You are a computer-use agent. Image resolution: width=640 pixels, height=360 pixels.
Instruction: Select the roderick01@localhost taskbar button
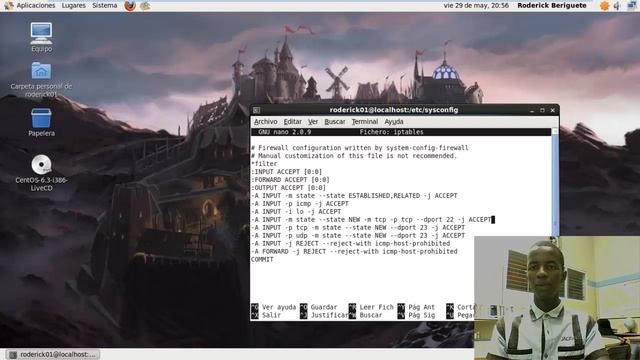pos(53,354)
